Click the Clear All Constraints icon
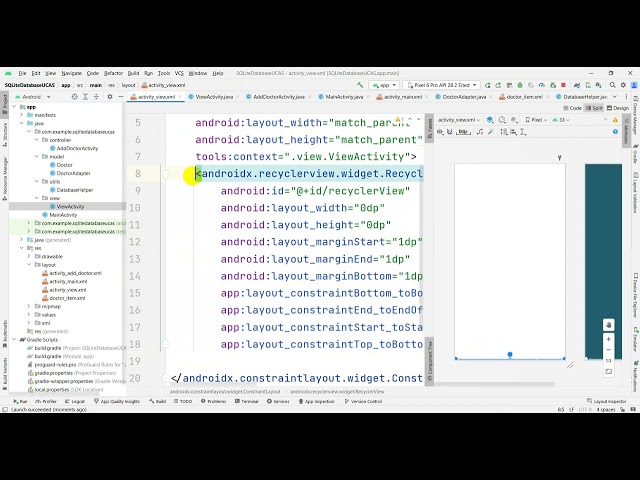Viewport: 640px width, 480px height. 480,132
